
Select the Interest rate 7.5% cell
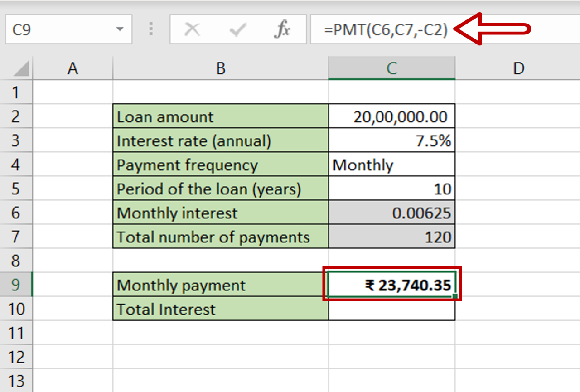pyautogui.click(x=391, y=140)
